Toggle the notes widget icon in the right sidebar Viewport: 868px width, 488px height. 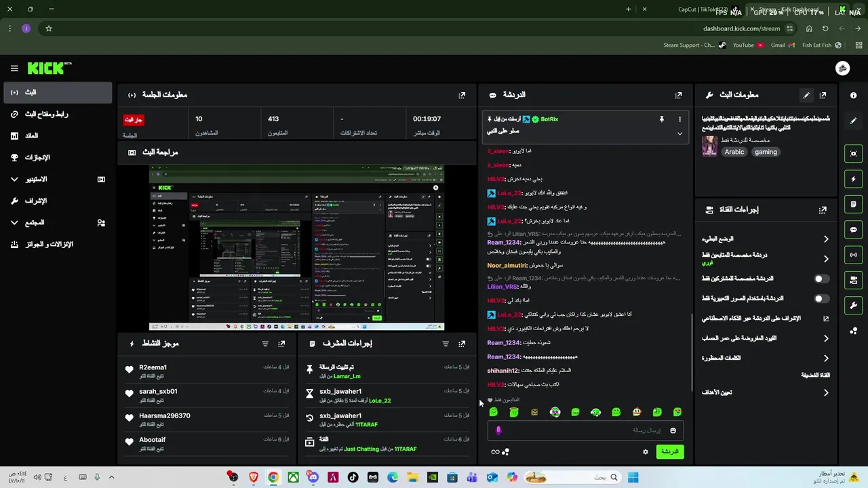[853, 204]
